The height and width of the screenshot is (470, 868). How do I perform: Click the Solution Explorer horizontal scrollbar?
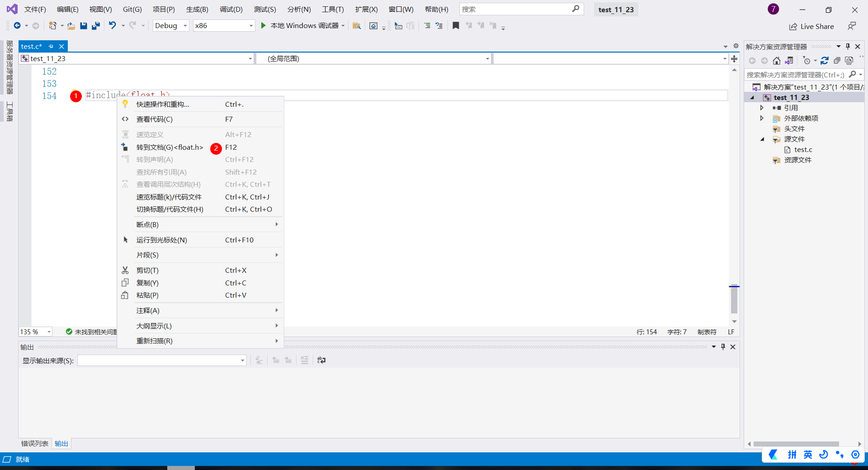796,444
